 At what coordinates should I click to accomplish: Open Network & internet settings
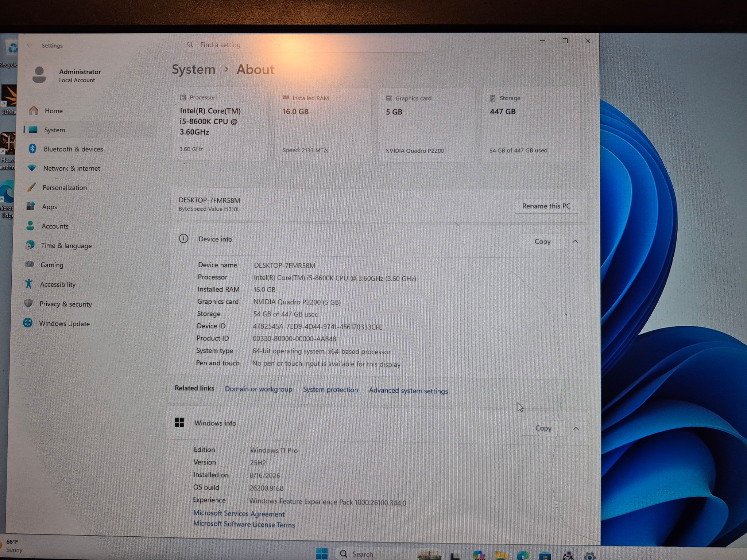71,168
